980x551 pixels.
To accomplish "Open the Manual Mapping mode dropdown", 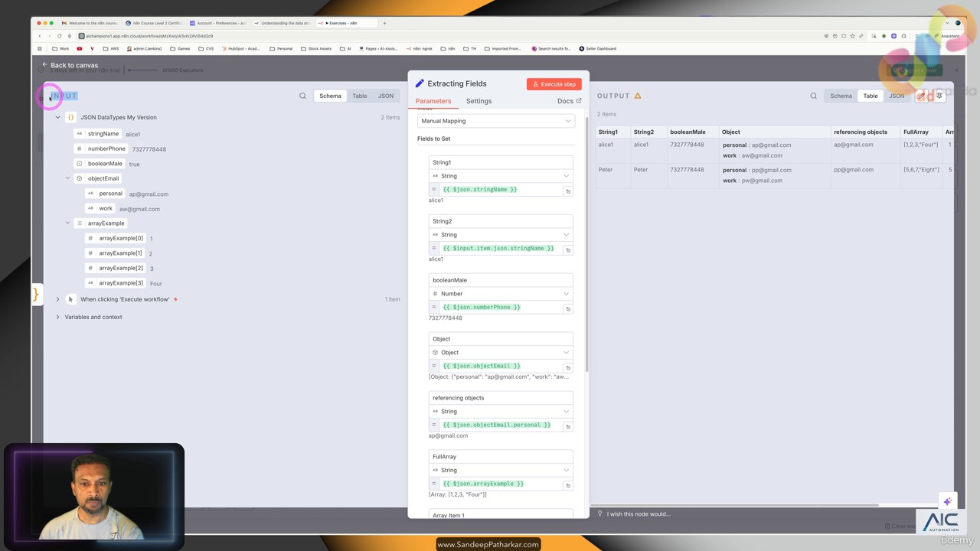I will pyautogui.click(x=496, y=121).
